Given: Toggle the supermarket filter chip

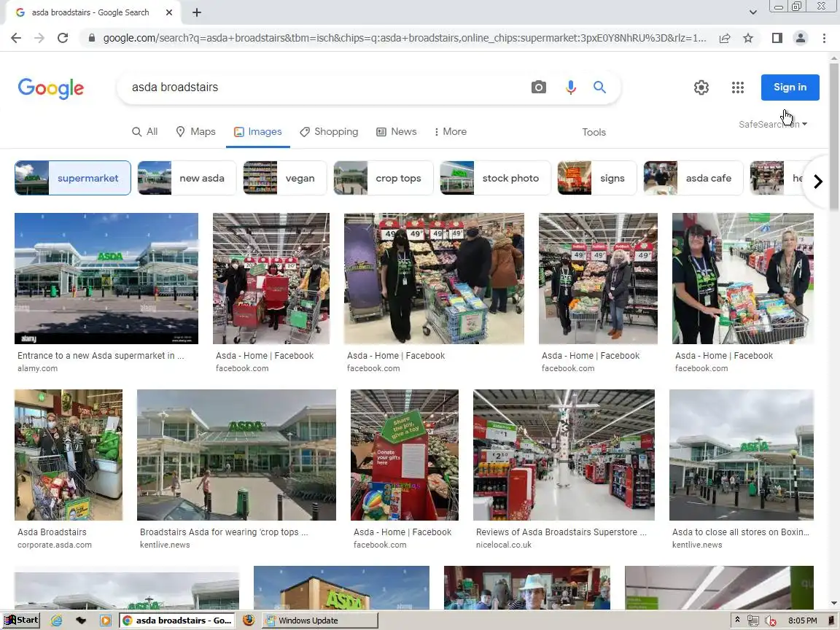Looking at the screenshot, I should (x=73, y=178).
